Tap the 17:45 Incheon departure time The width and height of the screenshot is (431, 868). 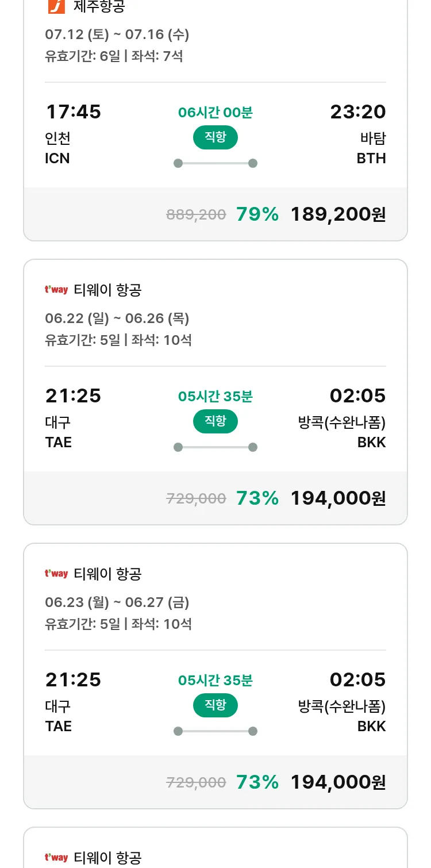point(73,112)
